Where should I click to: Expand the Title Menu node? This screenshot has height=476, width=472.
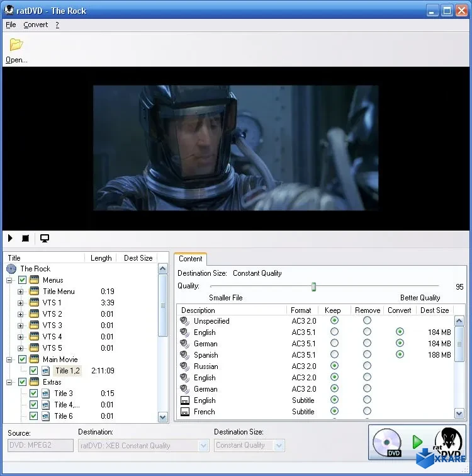[x=20, y=292]
